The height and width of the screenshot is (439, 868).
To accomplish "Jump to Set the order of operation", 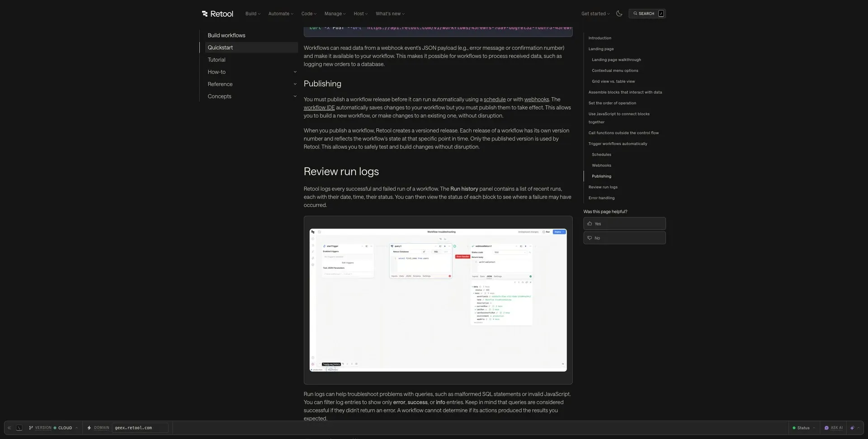I will pyautogui.click(x=612, y=103).
